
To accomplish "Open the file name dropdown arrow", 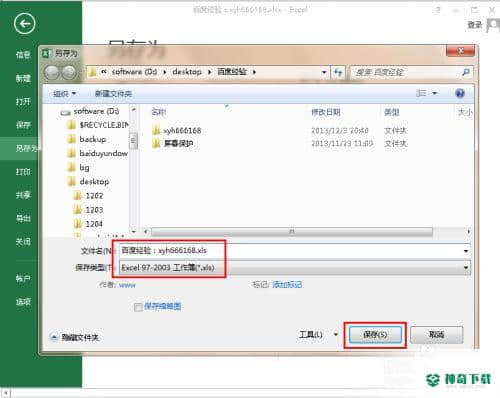I will (466, 250).
